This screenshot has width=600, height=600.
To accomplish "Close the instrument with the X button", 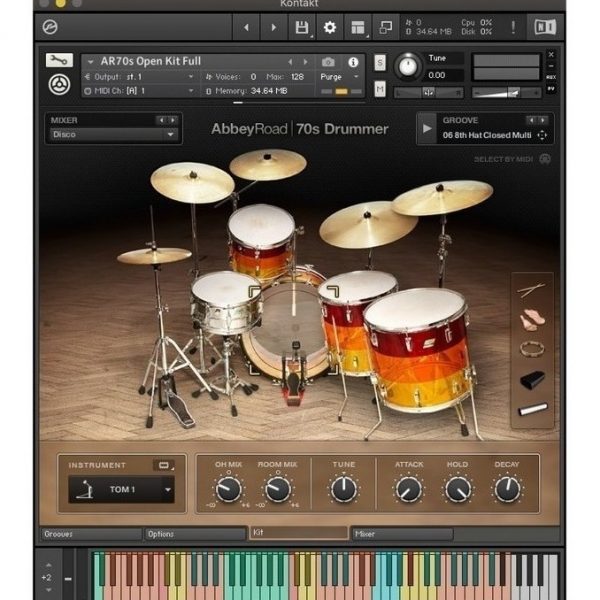I will pyautogui.click(x=551, y=55).
